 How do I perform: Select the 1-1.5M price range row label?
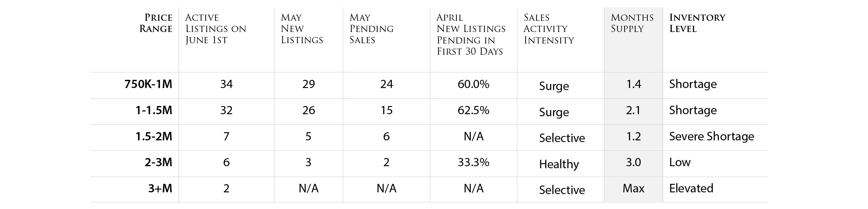[154, 110]
